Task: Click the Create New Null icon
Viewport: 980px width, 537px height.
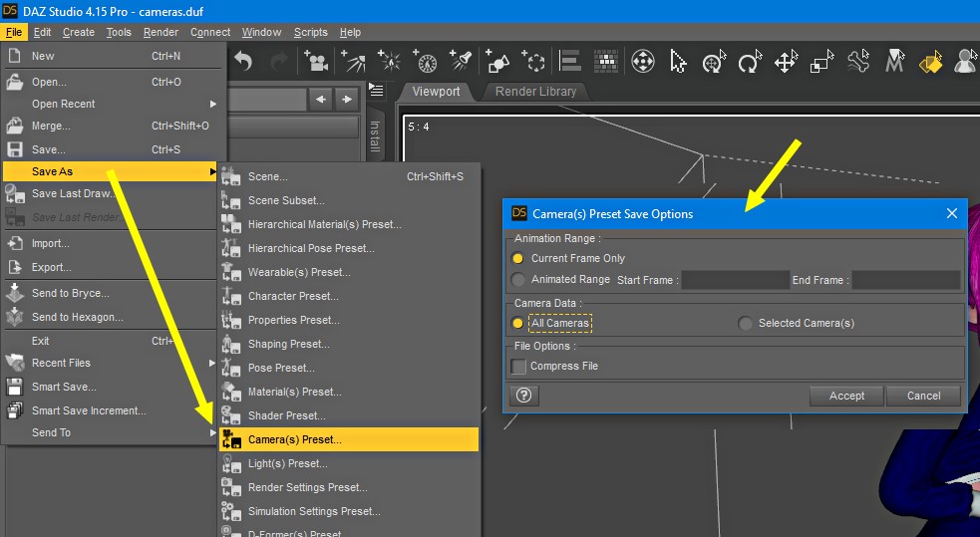Action: click(533, 61)
